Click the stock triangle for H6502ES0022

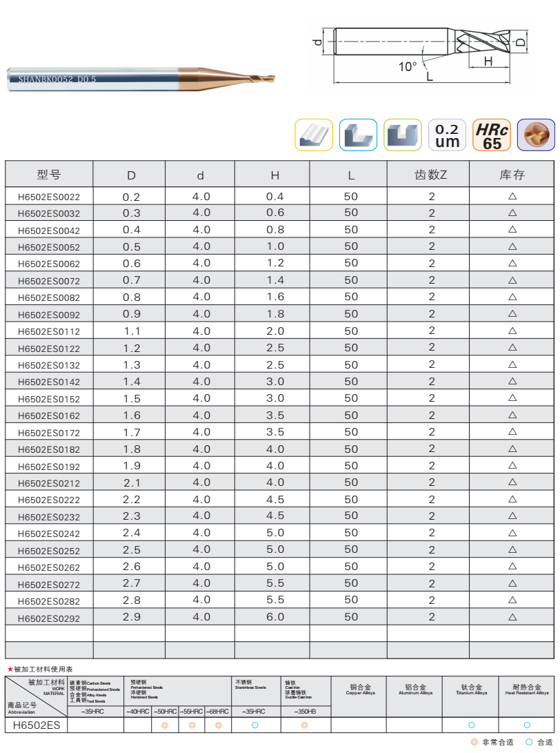coord(512,197)
